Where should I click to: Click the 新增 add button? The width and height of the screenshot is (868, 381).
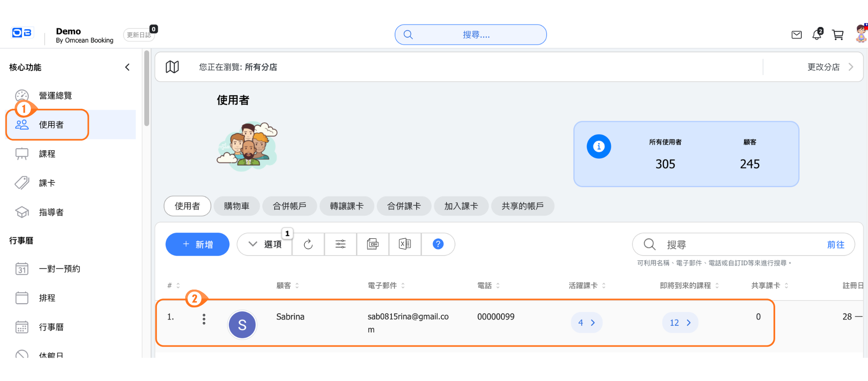point(198,244)
